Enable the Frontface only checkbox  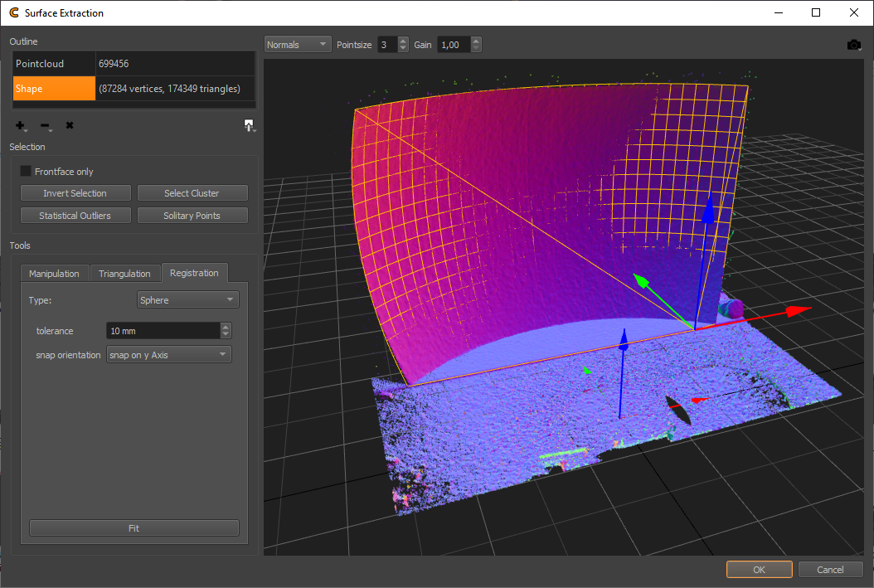tap(26, 172)
